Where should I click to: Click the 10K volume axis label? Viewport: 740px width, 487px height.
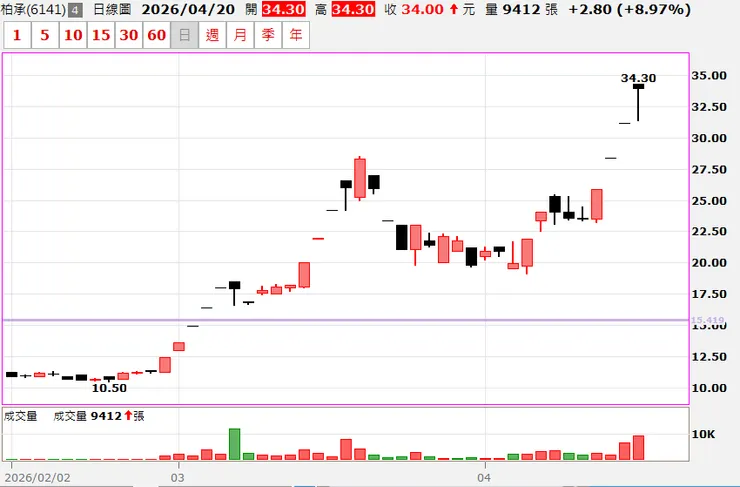[703, 435]
